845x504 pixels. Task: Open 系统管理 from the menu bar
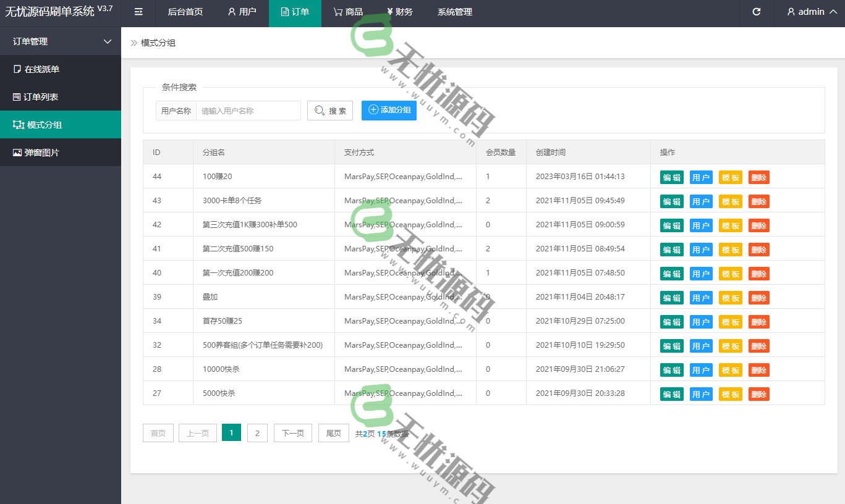coord(454,12)
